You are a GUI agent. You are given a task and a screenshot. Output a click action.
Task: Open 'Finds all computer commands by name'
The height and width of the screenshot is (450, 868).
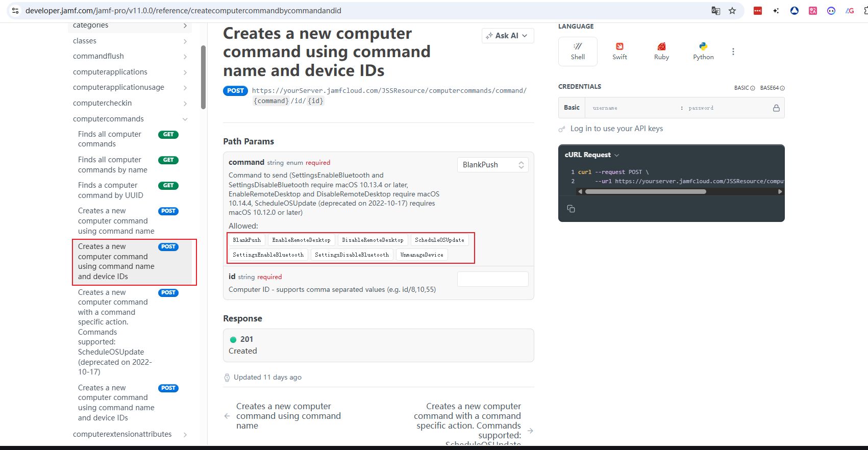112,165
